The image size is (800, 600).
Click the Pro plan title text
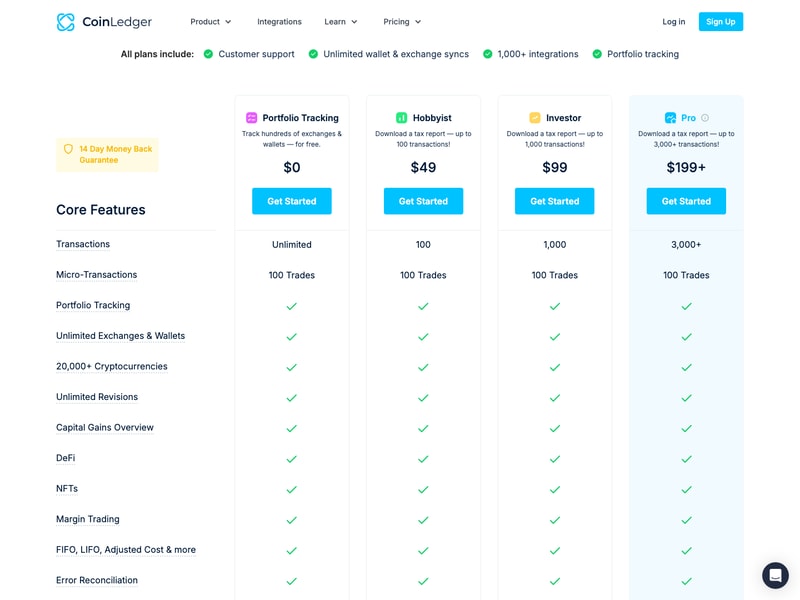click(x=688, y=118)
